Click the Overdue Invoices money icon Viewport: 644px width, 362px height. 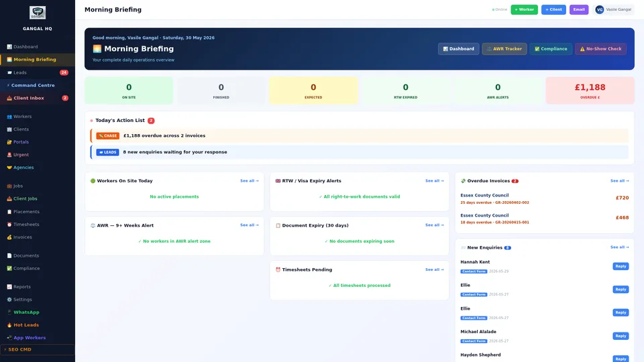coord(464,181)
